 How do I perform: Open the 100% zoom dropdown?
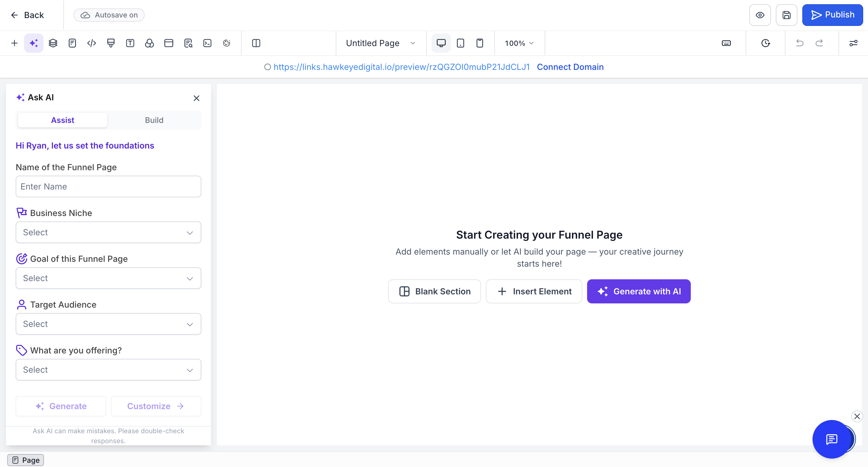519,43
